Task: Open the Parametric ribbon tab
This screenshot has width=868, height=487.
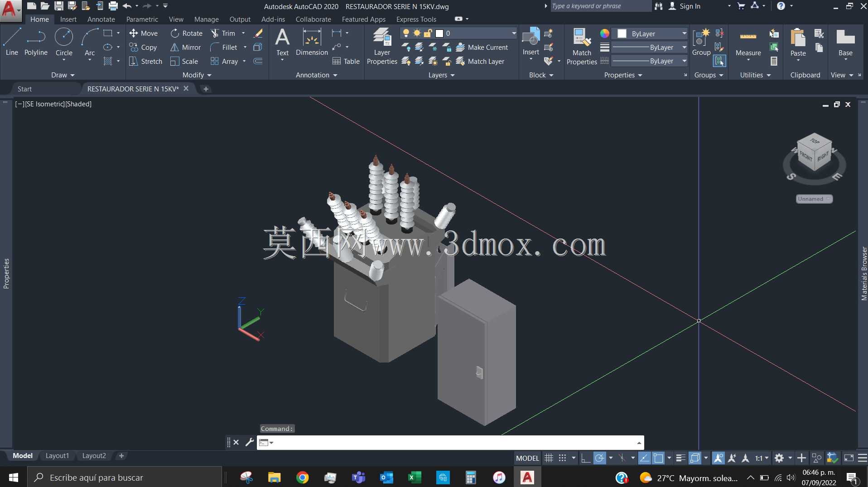Action: point(142,19)
